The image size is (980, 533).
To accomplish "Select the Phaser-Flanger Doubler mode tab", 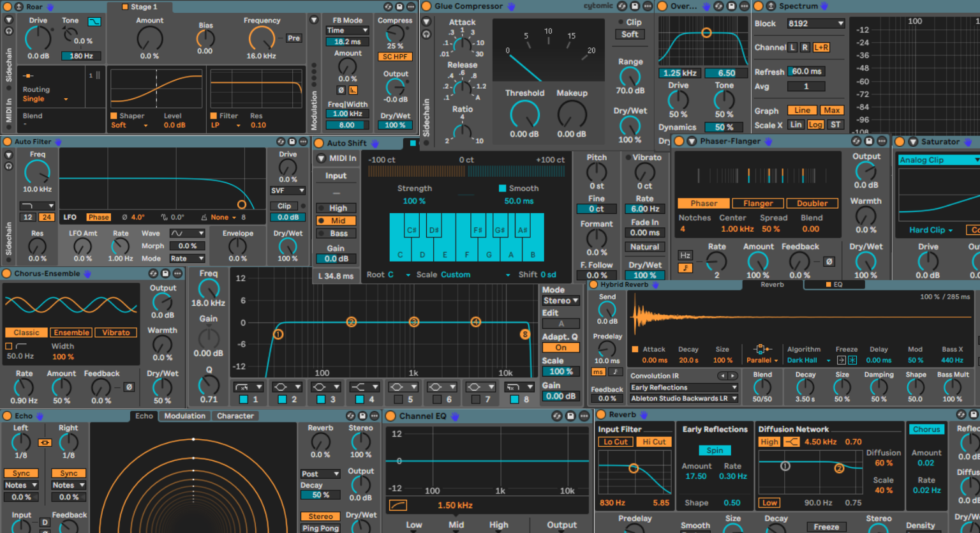I will 812,204.
